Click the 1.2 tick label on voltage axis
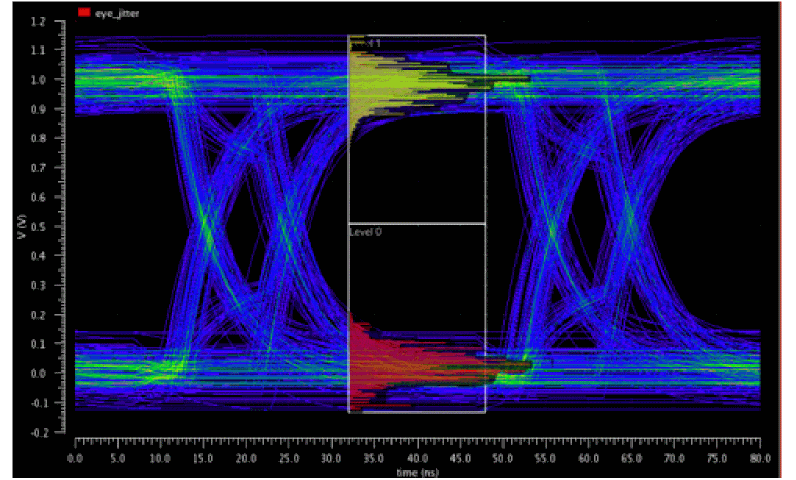796x480 pixels. (x=38, y=21)
